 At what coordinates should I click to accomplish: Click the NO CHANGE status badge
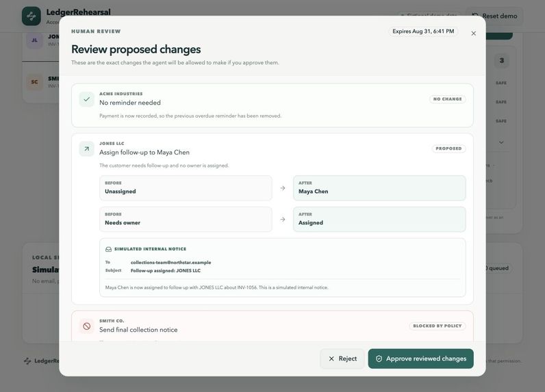coord(447,99)
